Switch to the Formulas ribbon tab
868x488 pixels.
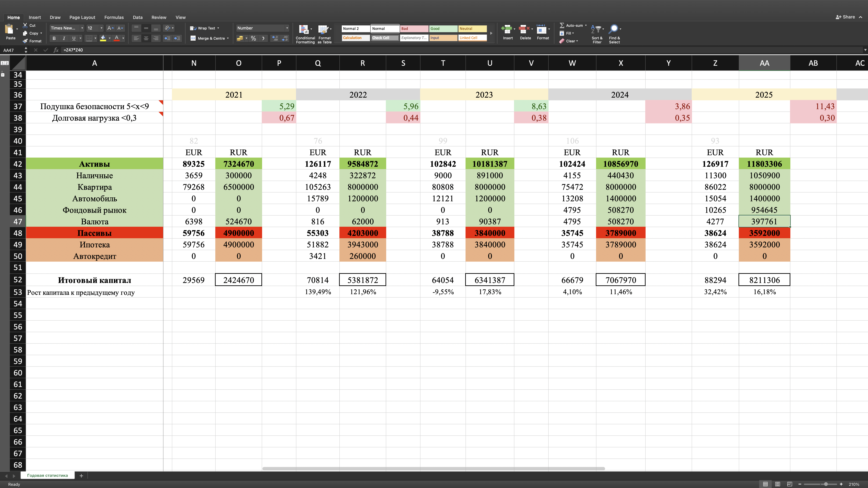114,17
